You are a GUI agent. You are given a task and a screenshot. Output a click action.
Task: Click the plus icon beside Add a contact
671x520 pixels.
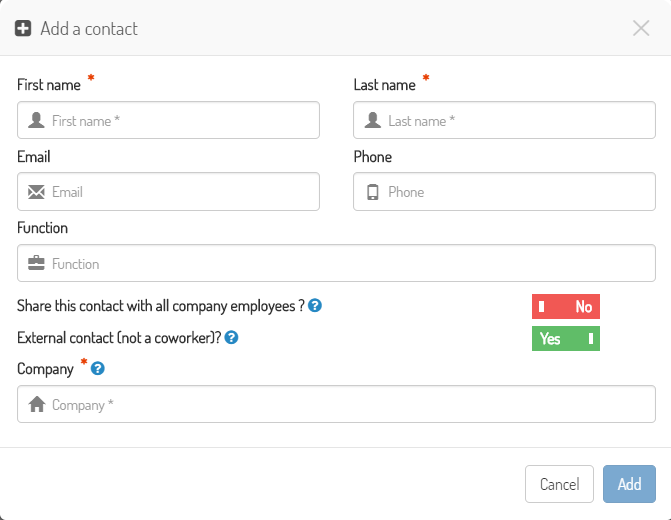23,29
